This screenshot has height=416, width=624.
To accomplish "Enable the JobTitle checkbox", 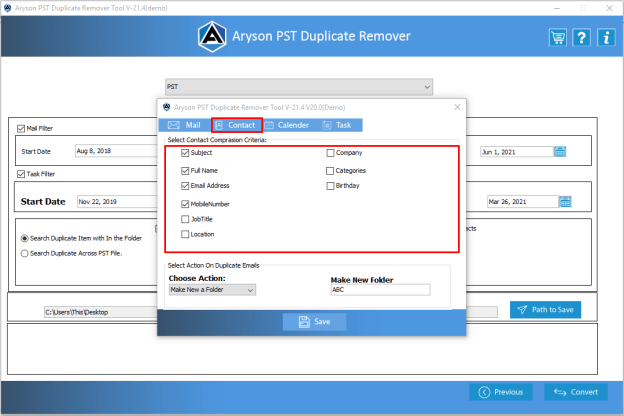I will click(x=185, y=219).
